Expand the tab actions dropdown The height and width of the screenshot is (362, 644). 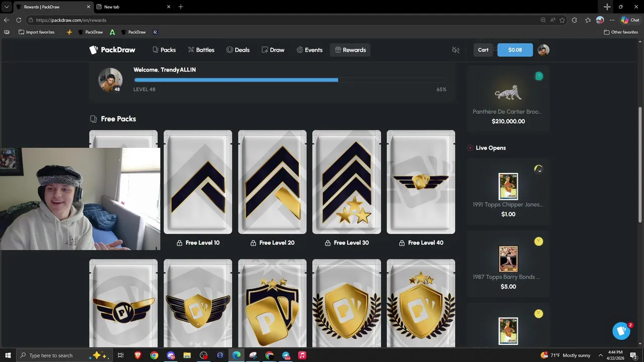click(7, 7)
